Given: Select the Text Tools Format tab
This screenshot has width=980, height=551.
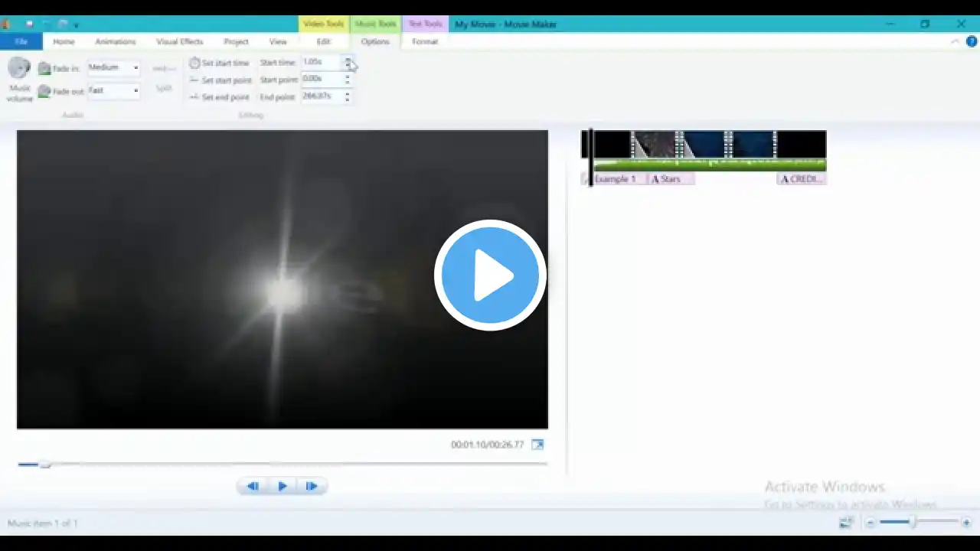Looking at the screenshot, I should tap(425, 41).
